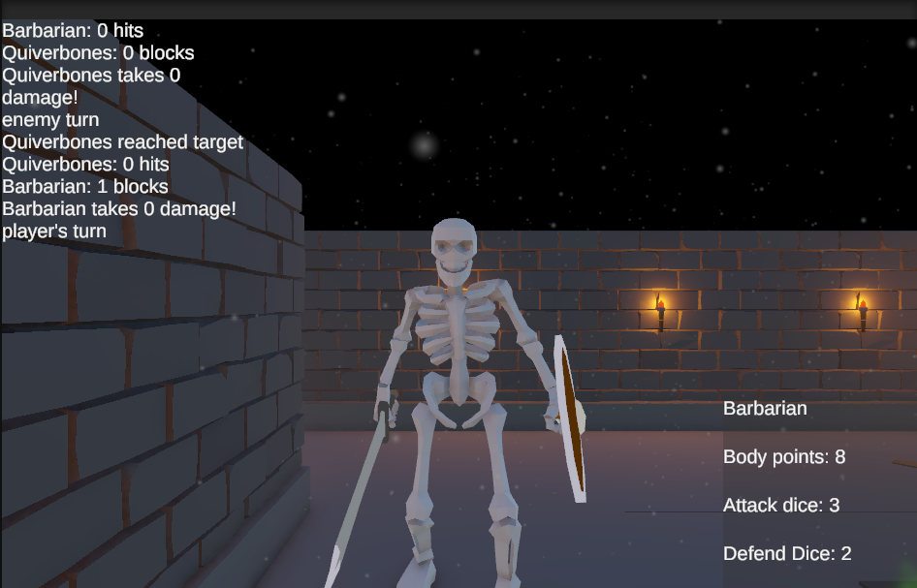This screenshot has height=588, width=917.
Task: Click the "player's turn" log line
Action: point(54,231)
